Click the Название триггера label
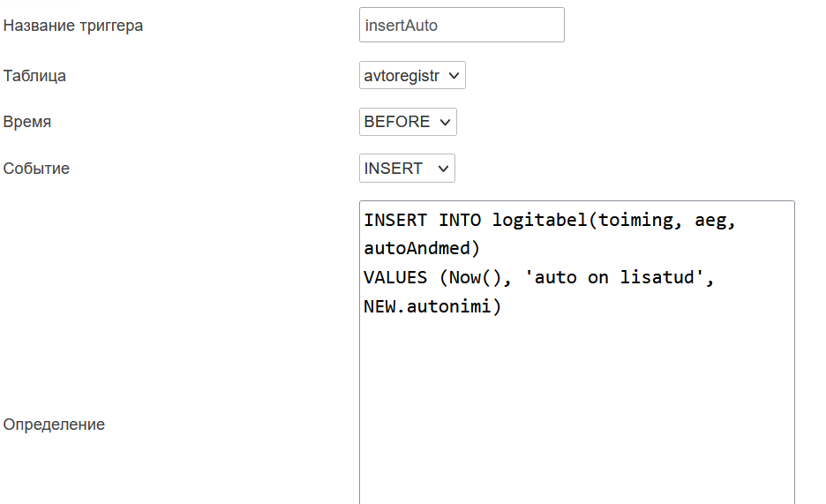 (x=73, y=26)
